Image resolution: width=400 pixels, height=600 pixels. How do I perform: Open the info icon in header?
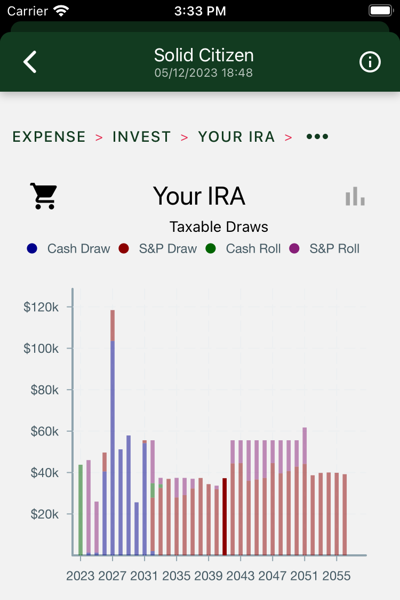370,62
